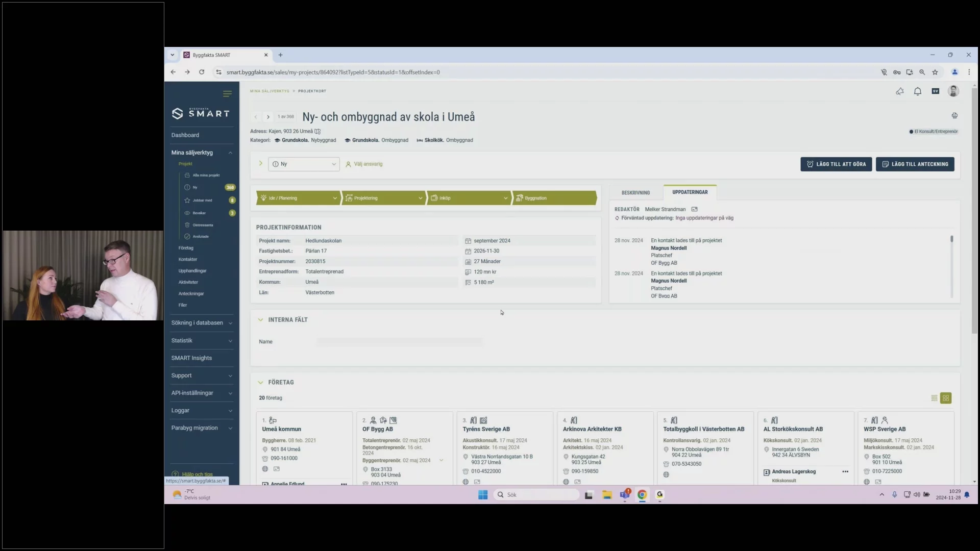This screenshot has width=980, height=551.
Task: Click the Name internal field input
Action: pyautogui.click(x=399, y=342)
